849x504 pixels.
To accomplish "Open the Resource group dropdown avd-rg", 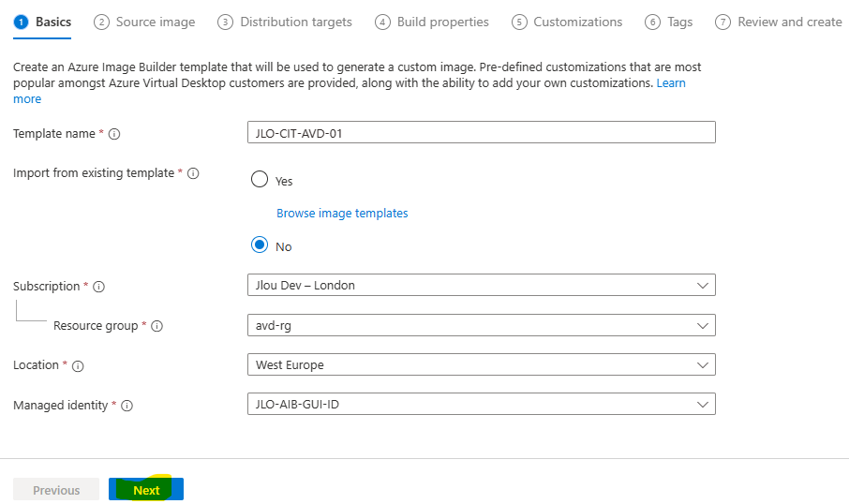I will point(482,325).
